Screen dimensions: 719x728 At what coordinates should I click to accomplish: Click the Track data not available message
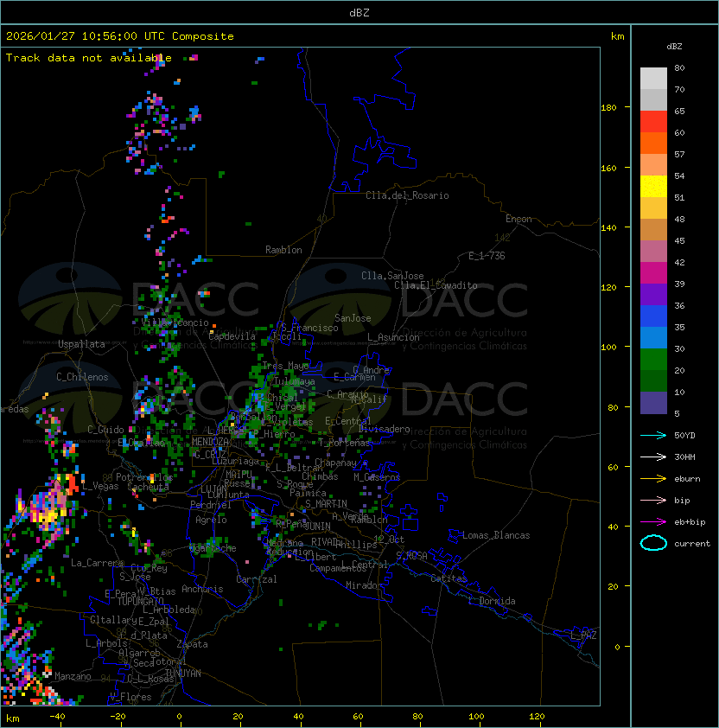pos(89,58)
